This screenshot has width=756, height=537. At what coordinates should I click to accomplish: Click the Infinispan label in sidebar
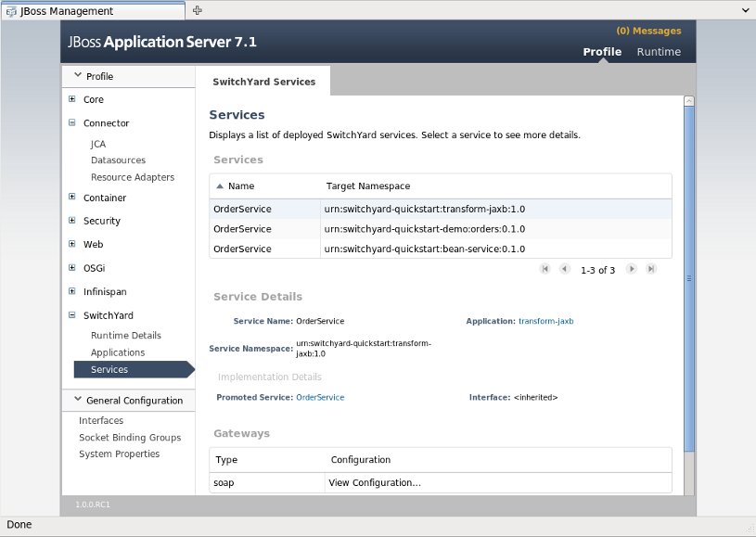[105, 291]
